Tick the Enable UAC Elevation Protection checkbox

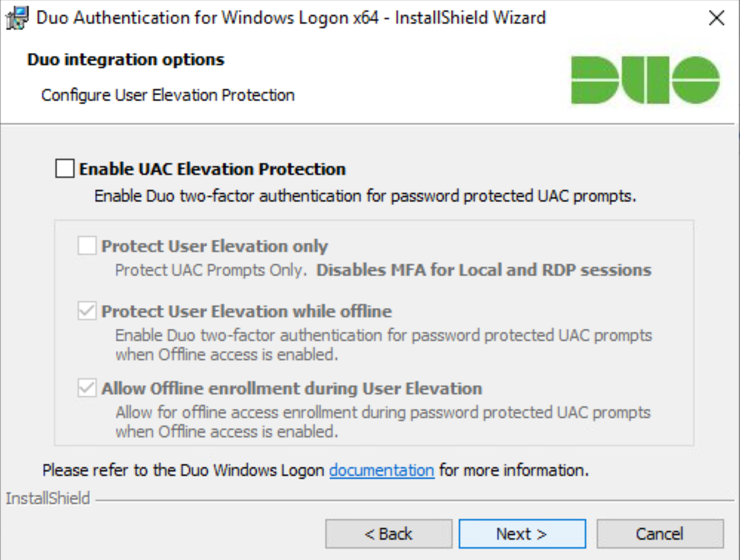[x=65, y=169]
